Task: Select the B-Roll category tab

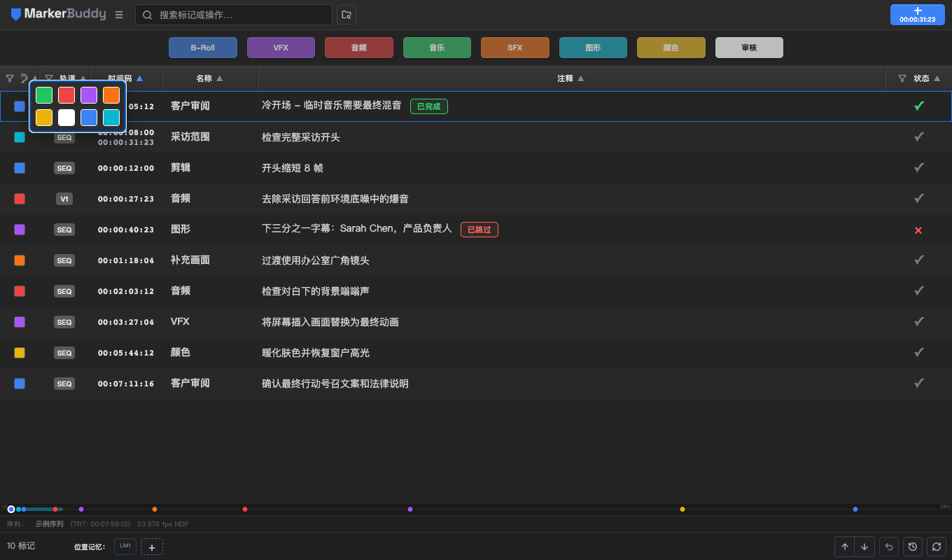Action: (x=203, y=48)
